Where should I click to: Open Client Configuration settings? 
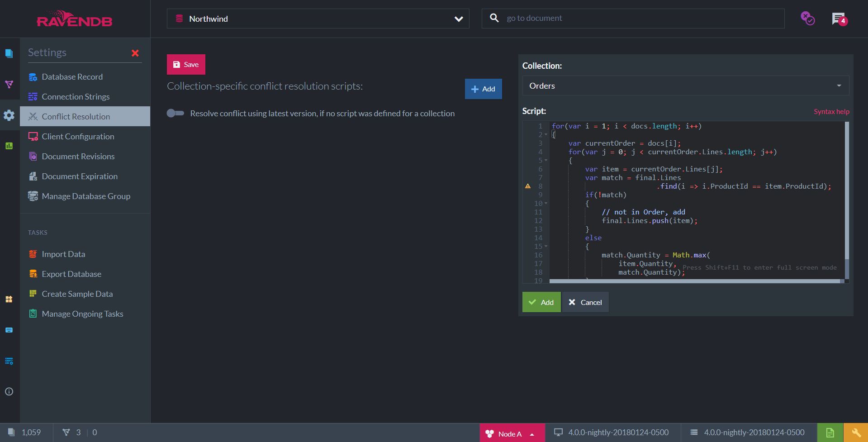click(x=85, y=137)
